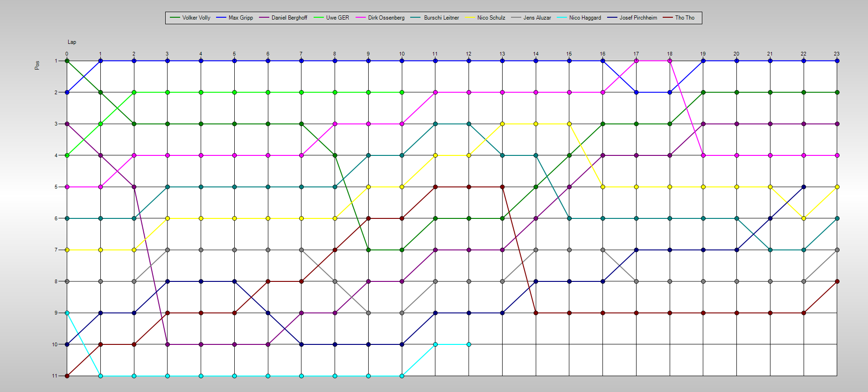The height and width of the screenshot is (392, 868).
Task: Click lap number 12 on the top axis
Action: [x=469, y=54]
